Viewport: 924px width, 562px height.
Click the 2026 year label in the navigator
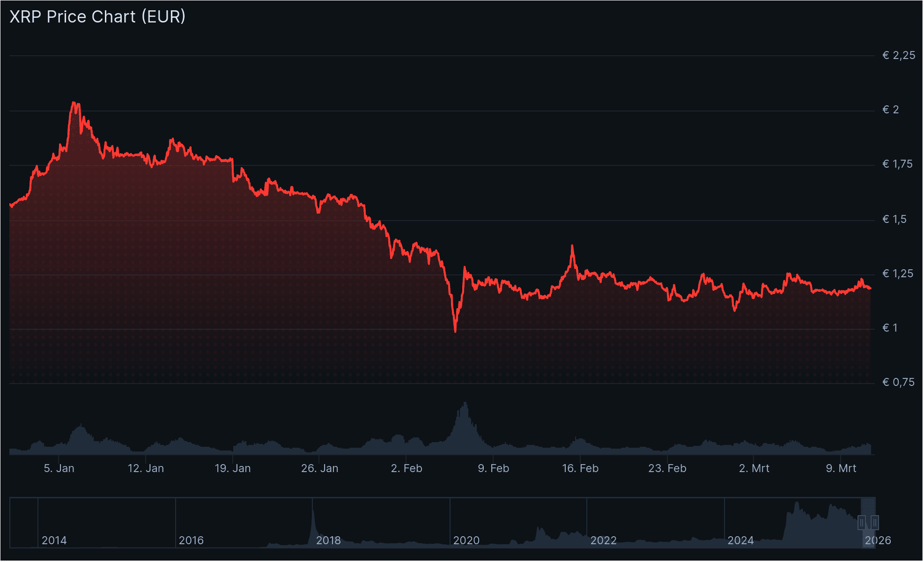[x=878, y=540]
